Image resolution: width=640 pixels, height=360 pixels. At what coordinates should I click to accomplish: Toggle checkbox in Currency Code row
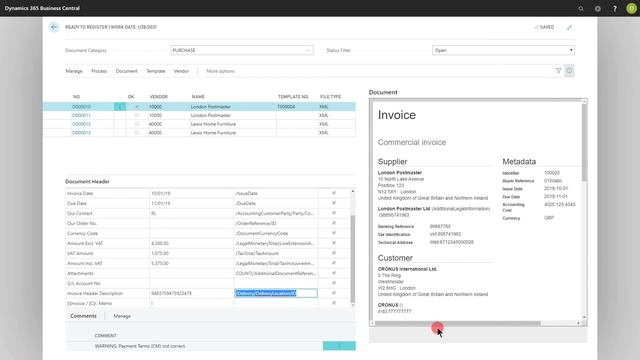[334, 233]
